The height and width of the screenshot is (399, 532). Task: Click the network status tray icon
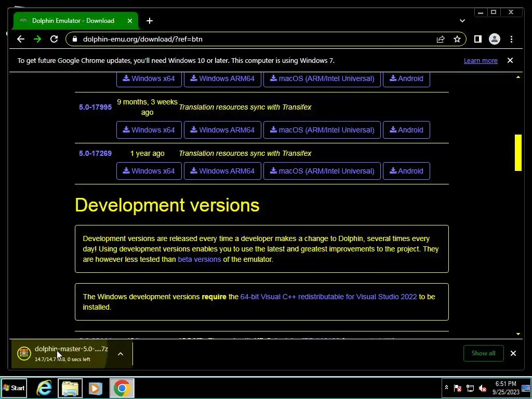(x=470, y=388)
